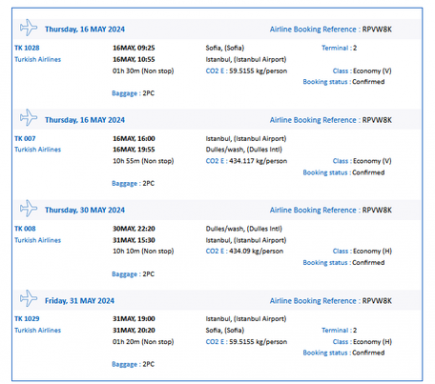Click the airplane icon beside Friday, 31 MAY 2024
The height and width of the screenshot is (384, 435).
tap(28, 298)
